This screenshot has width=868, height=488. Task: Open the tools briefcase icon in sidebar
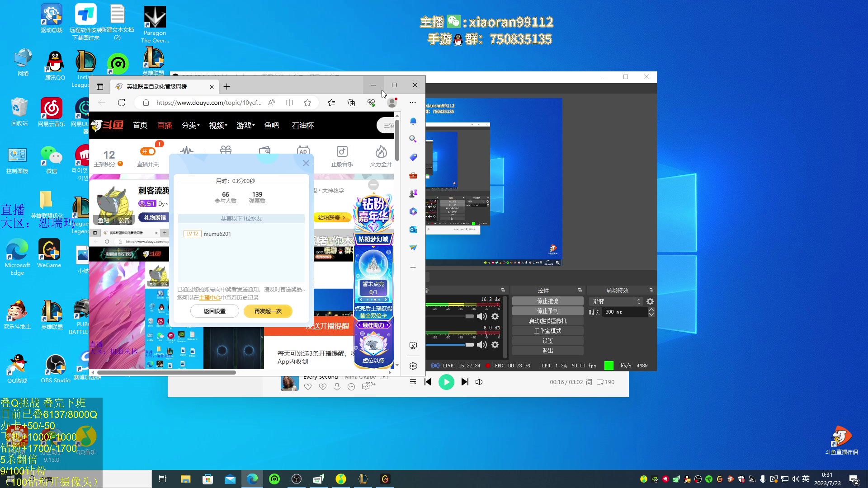click(x=413, y=175)
